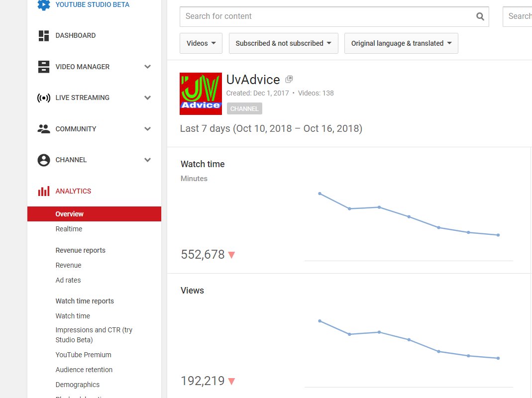Viewport: 532px width, 398px height.
Task: Click the Last 7 days date range
Action: point(271,128)
